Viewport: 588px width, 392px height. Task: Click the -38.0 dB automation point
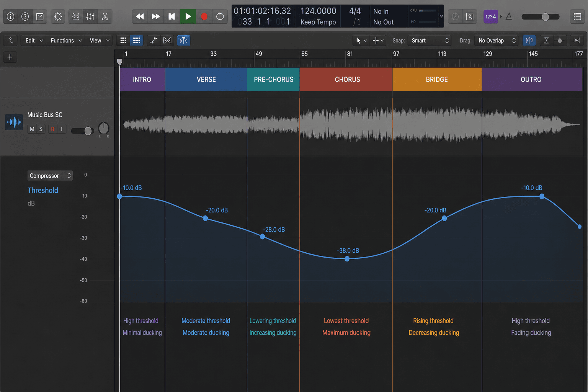[347, 259]
